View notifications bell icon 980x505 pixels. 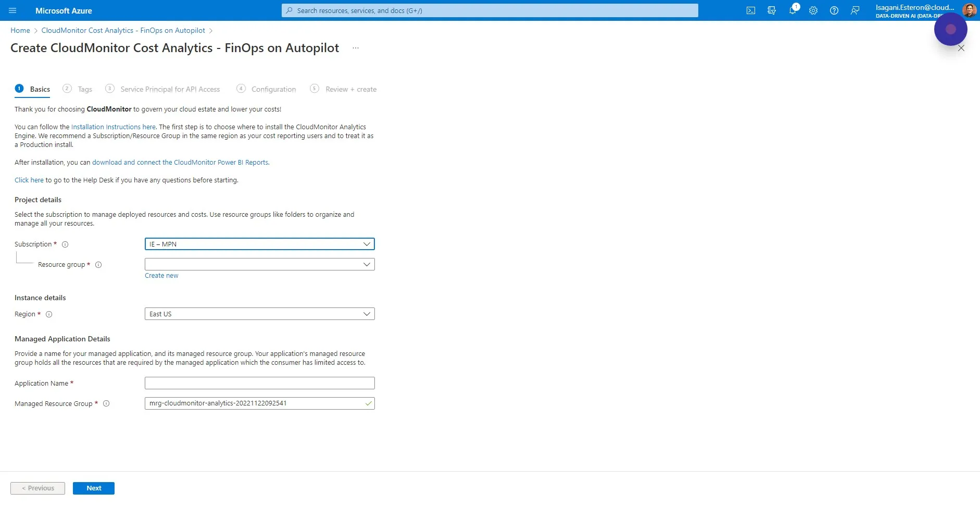pos(793,10)
